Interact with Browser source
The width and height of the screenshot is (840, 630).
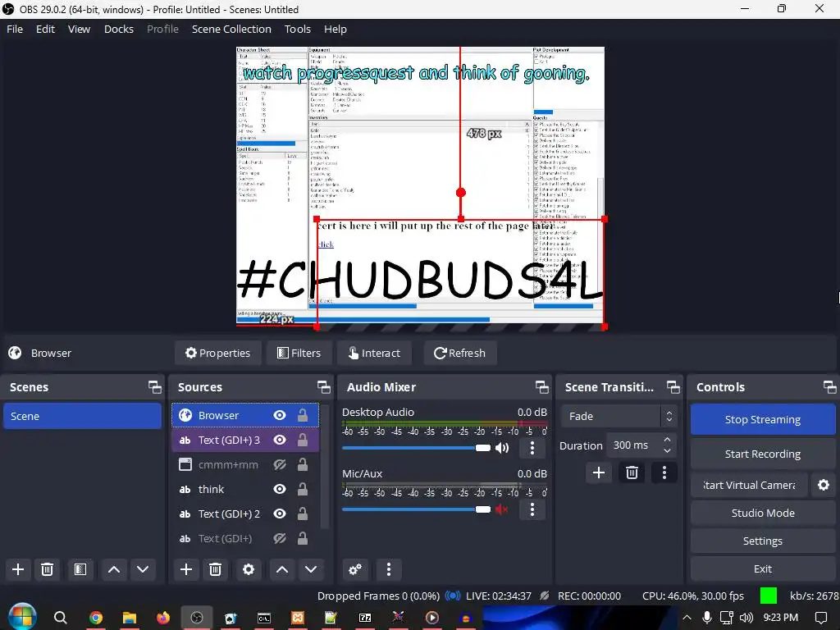(374, 353)
